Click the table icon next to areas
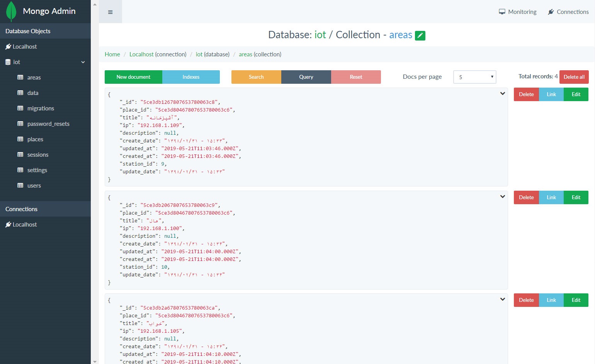The height and width of the screenshot is (364, 595). [20, 77]
